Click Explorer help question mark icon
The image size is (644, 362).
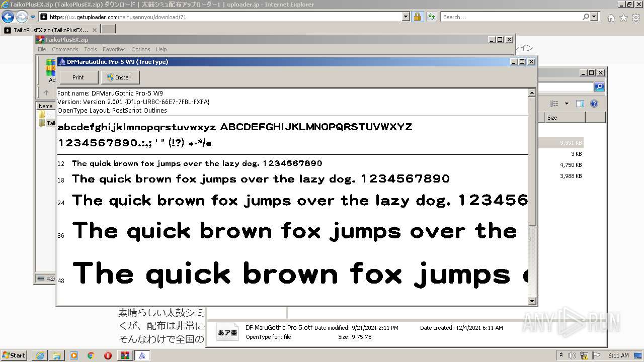click(x=594, y=104)
